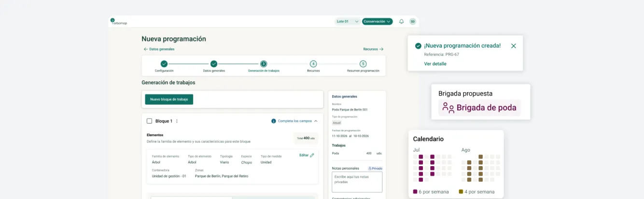The width and height of the screenshot is (644, 199).
Task: Tick the Bloque 1 checkbox
Action: (x=149, y=121)
